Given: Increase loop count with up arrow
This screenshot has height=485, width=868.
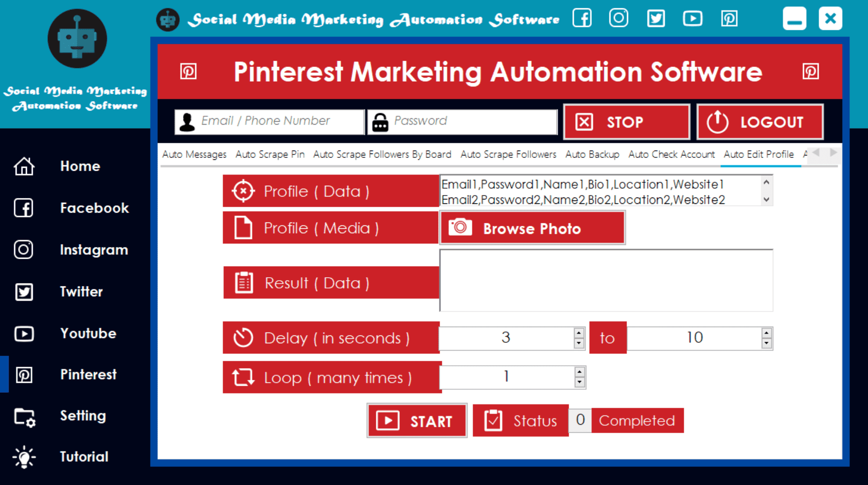Looking at the screenshot, I should [x=580, y=372].
